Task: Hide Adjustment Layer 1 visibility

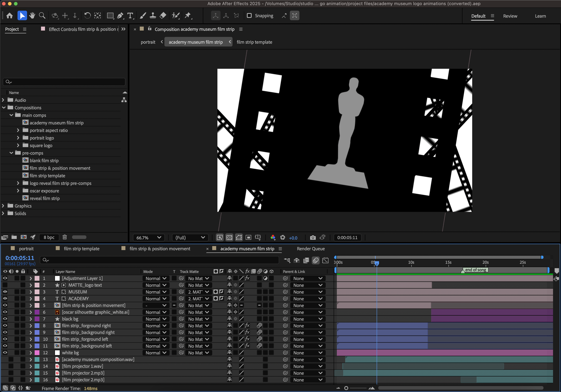Action: 5,278
